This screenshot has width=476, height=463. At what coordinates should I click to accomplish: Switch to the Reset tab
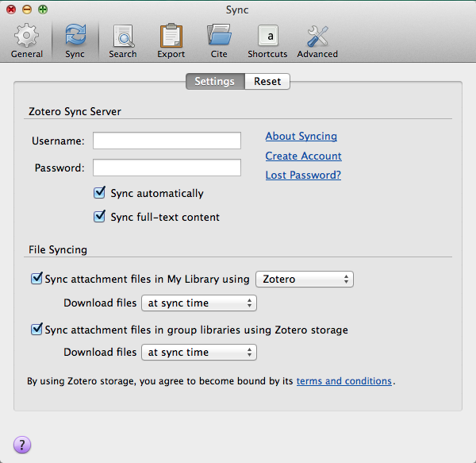(x=267, y=81)
